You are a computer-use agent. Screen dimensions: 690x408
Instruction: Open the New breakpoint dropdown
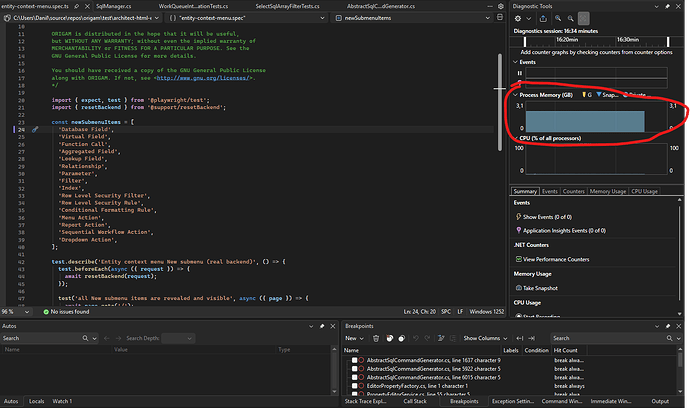pyautogui.click(x=354, y=338)
